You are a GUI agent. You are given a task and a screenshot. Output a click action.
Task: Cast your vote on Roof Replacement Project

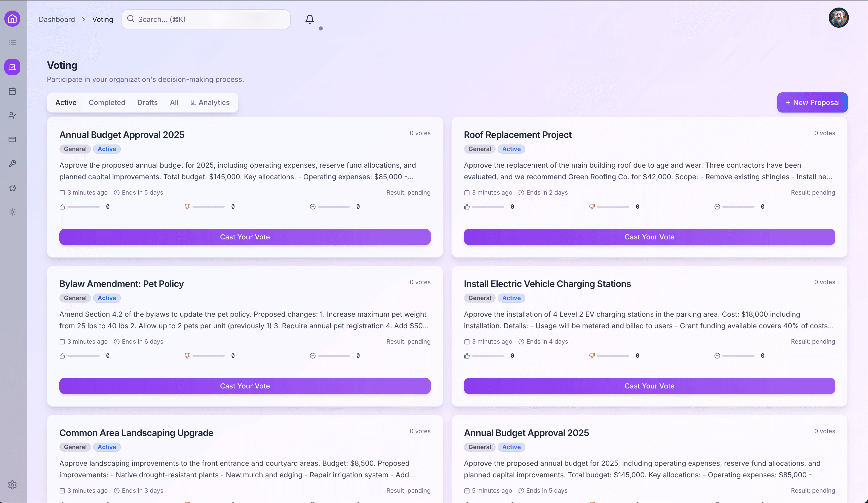[x=649, y=237]
